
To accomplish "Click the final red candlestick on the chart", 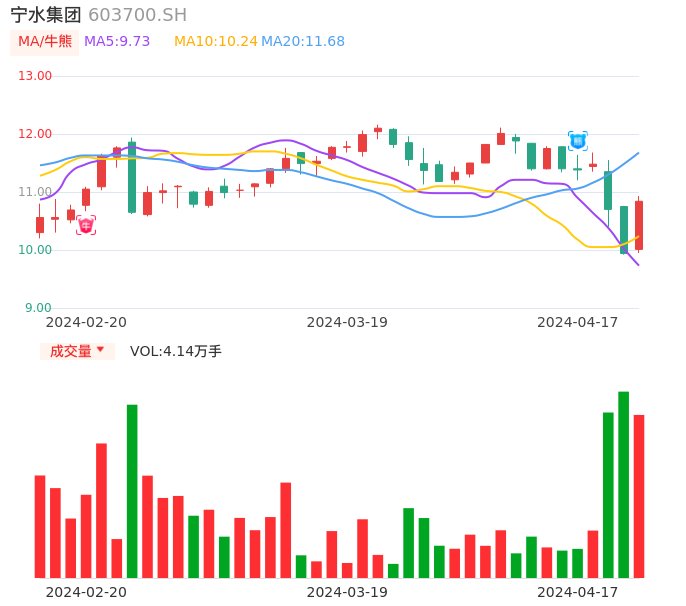I will point(639,225).
